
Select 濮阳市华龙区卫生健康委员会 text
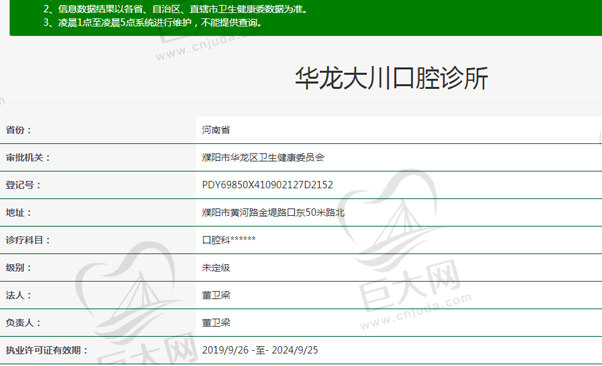coord(263,157)
